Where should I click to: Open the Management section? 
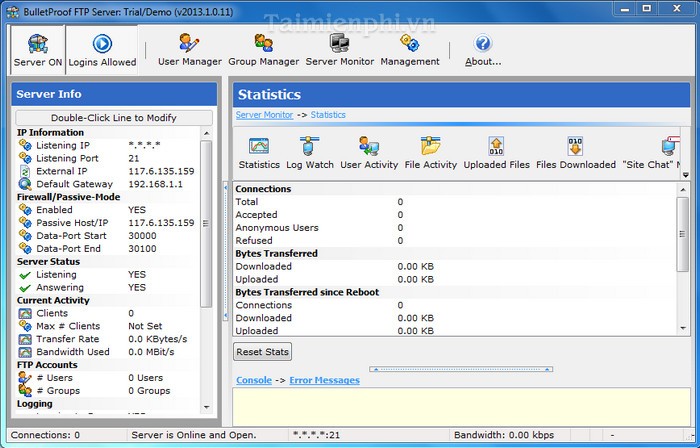410,50
